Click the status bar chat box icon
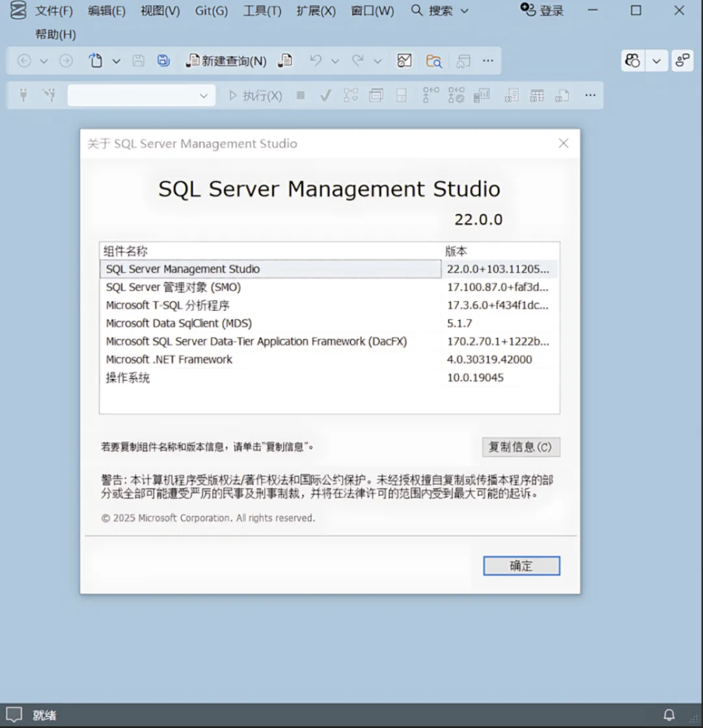The width and height of the screenshot is (703, 728). point(14,715)
